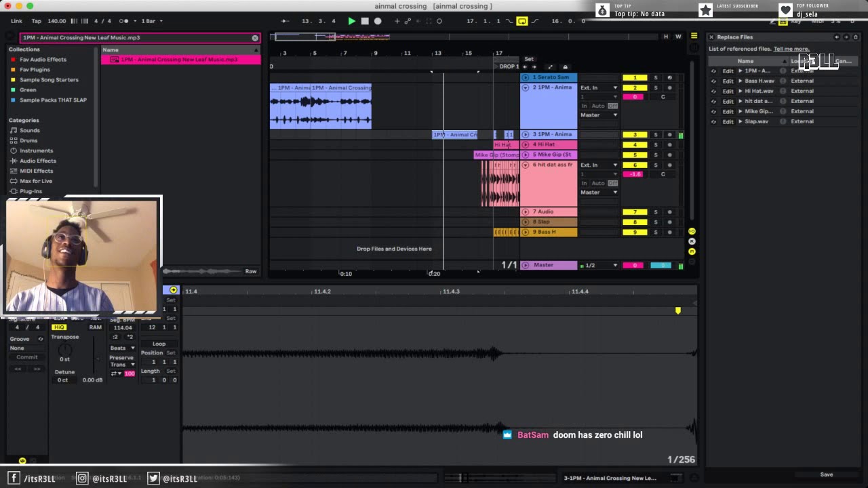The width and height of the screenshot is (868, 488).
Task: Arm track 5 for recording
Action: 669,155
